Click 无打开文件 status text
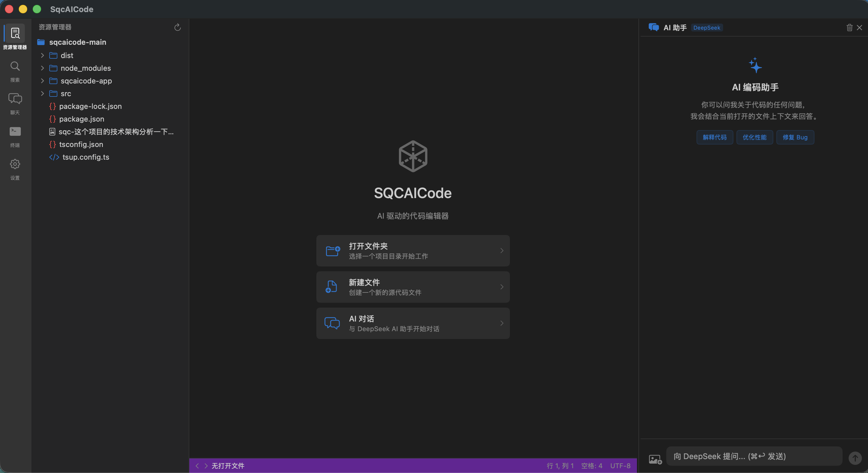 click(x=228, y=465)
